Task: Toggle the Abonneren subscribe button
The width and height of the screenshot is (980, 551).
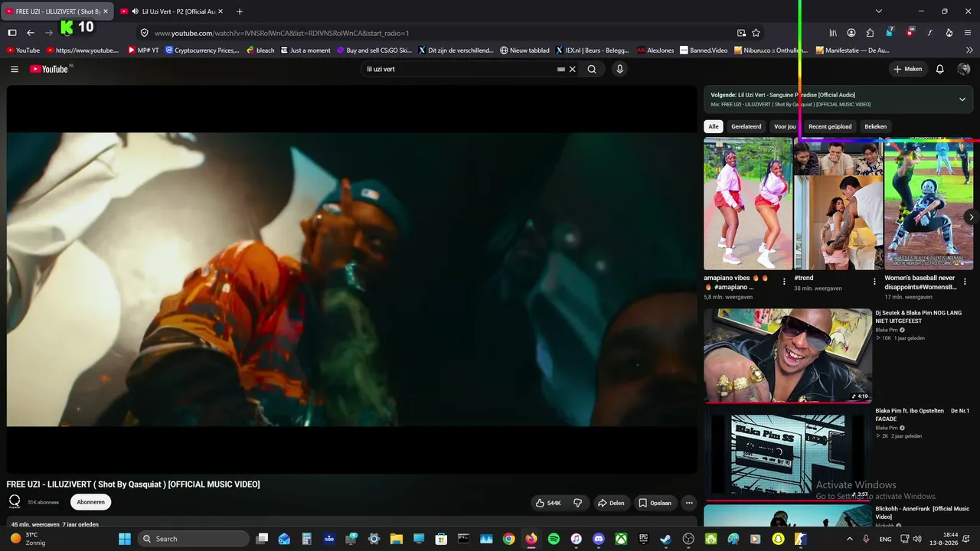Action: (x=90, y=502)
